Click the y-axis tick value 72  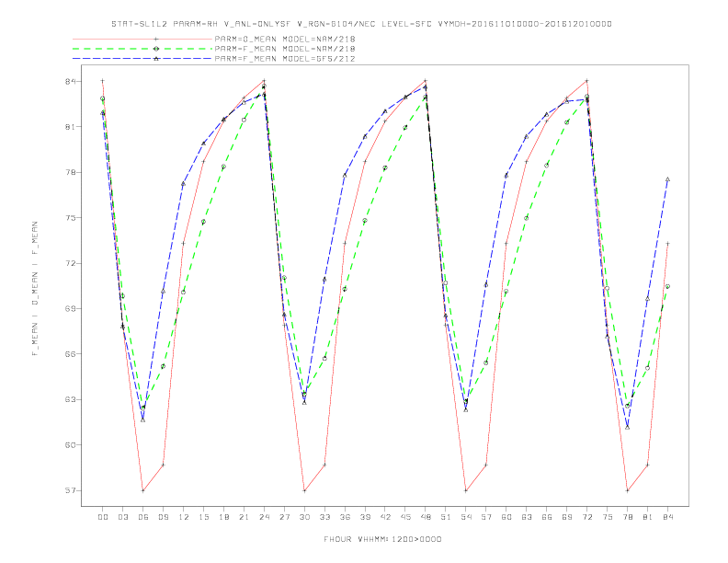(x=70, y=263)
